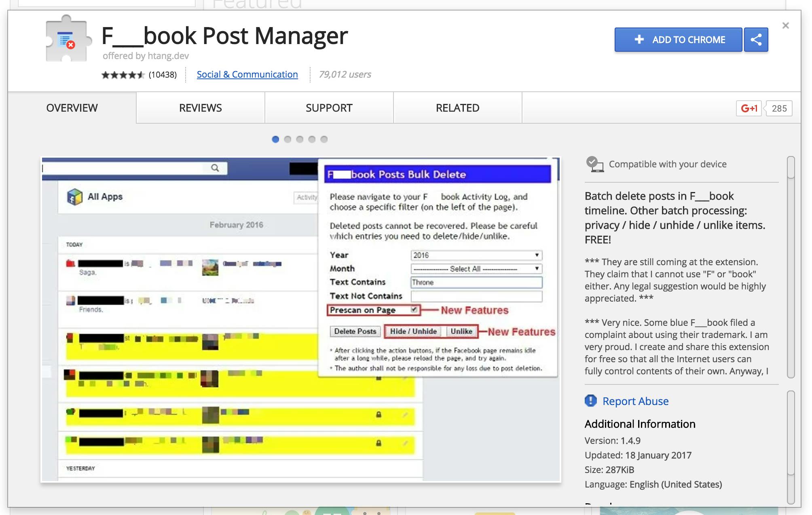812x515 pixels.
Task: Open the Support tab
Action: click(x=329, y=108)
